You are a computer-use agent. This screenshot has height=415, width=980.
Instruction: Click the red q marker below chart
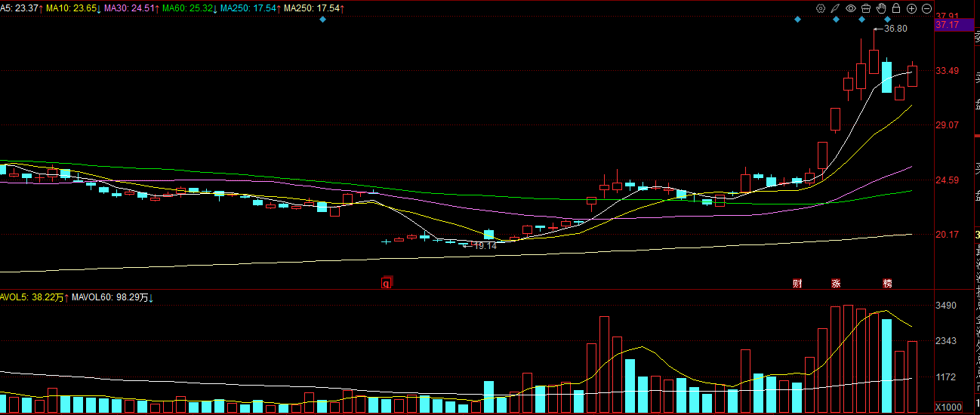click(x=387, y=283)
